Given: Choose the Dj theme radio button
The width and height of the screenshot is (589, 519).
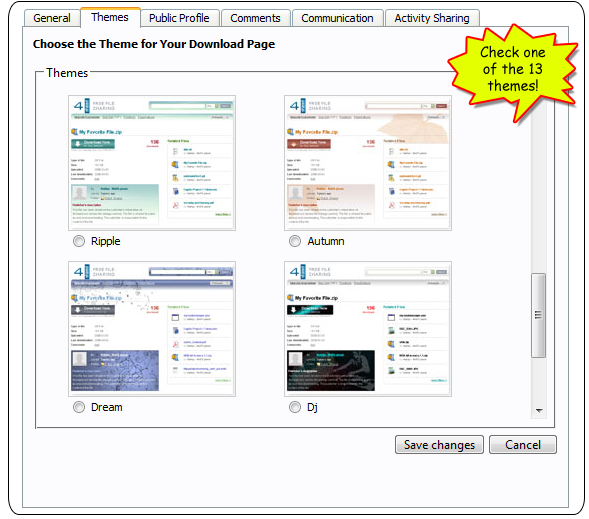Looking at the screenshot, I should (295, 407).
